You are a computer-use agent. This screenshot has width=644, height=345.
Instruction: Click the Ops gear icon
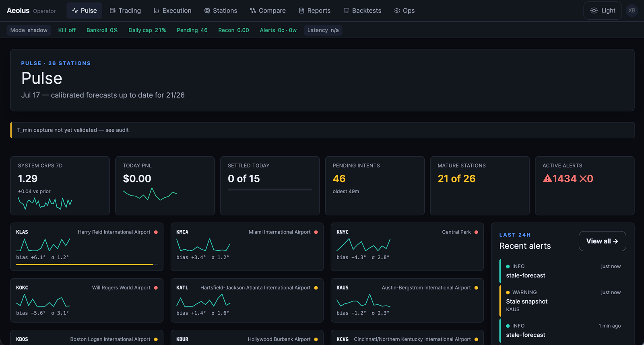coord(397,10)
